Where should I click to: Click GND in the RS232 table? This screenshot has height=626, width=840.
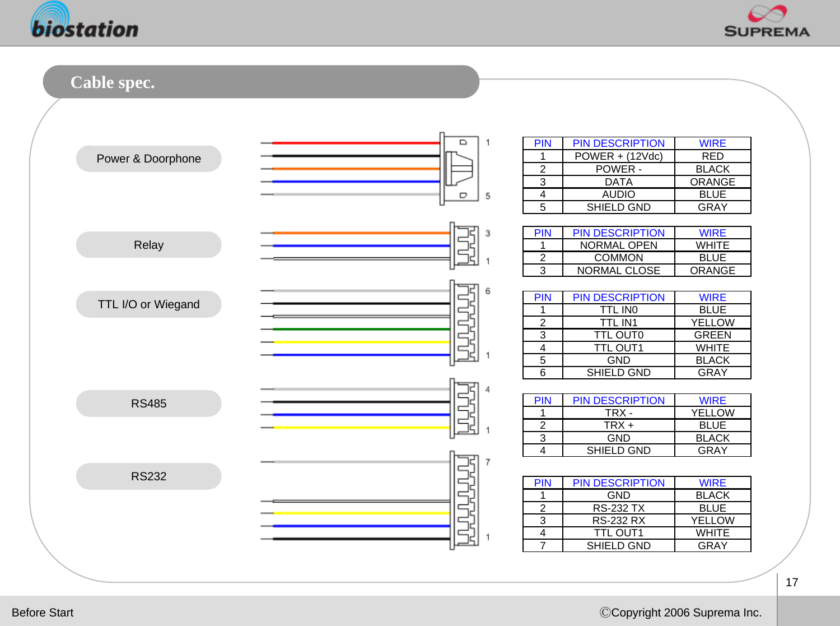pyautogui.click(x=619, y=495)
